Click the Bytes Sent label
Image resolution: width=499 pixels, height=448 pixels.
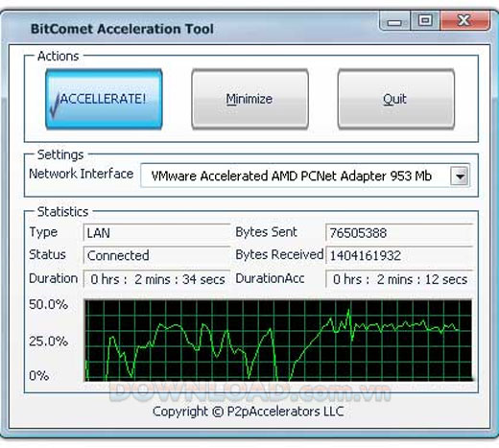266,232
